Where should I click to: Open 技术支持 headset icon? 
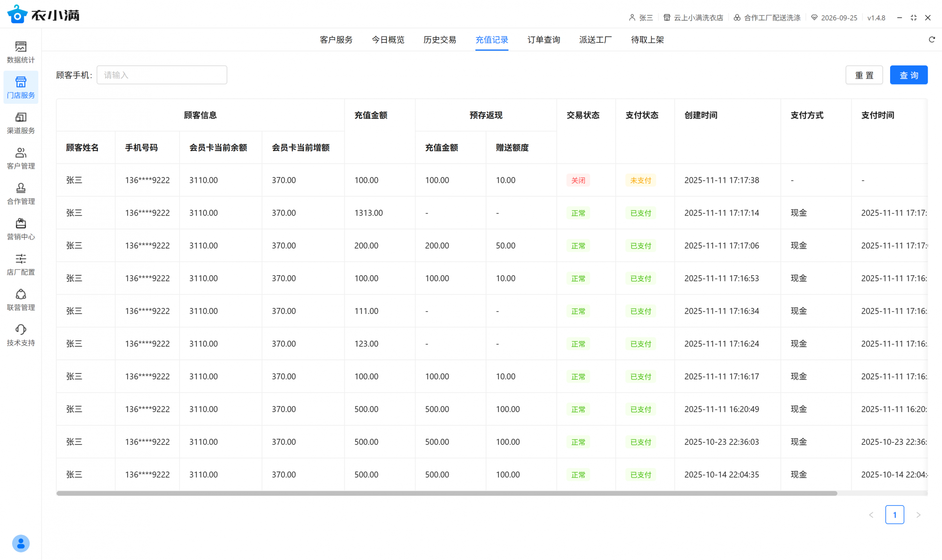(x=21, y=330)
